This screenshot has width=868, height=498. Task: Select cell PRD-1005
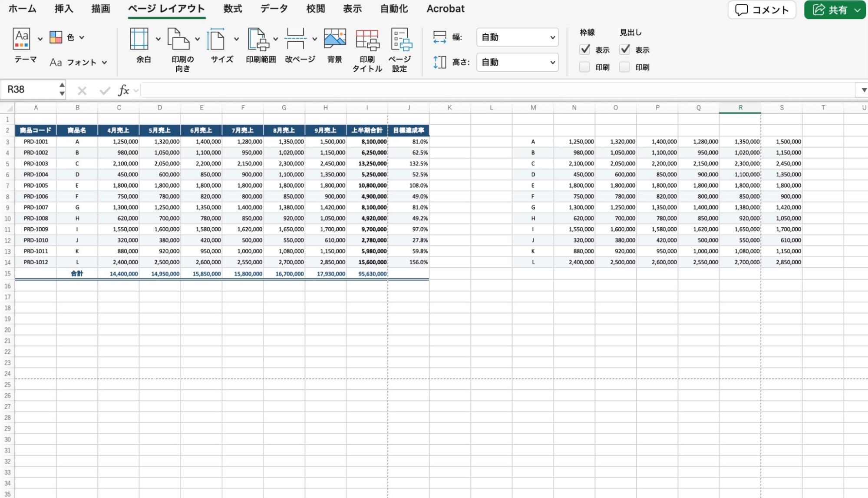36,186
